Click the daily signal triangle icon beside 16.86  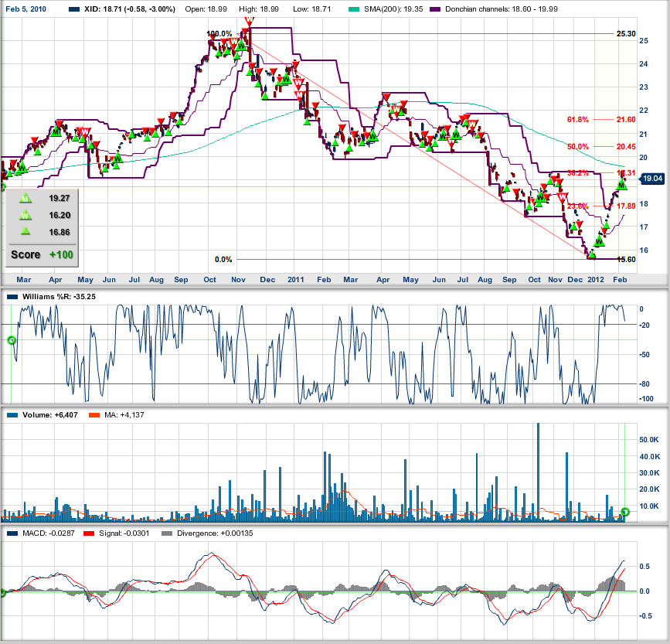25,230
